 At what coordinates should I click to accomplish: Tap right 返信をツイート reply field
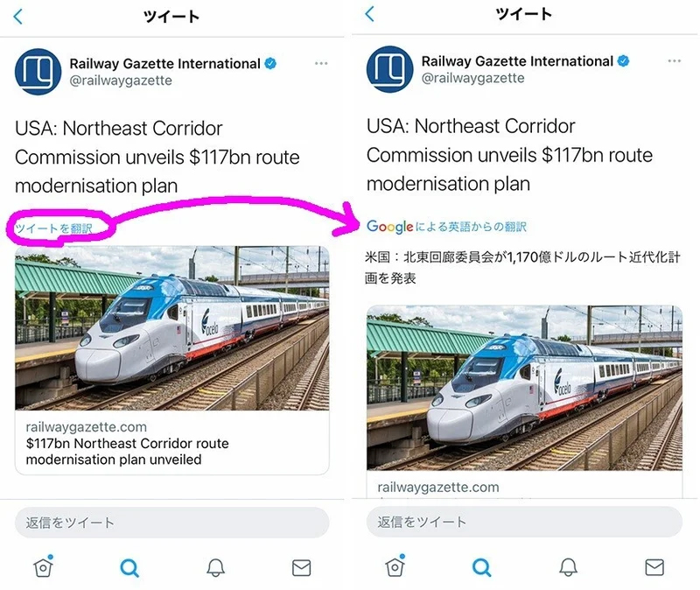[523, 522]
